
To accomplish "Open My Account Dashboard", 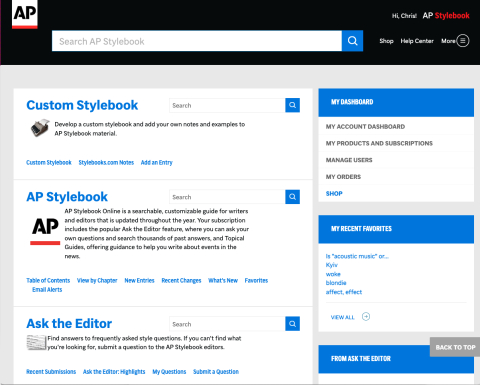I will pyautogui.click(x=365, y=127).
